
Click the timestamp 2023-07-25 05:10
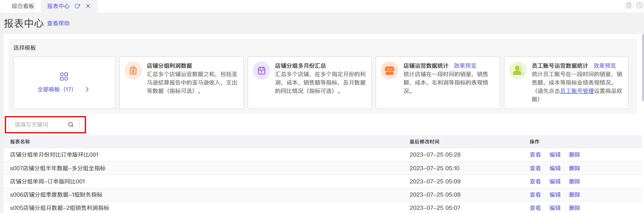[x=434, y=168]
